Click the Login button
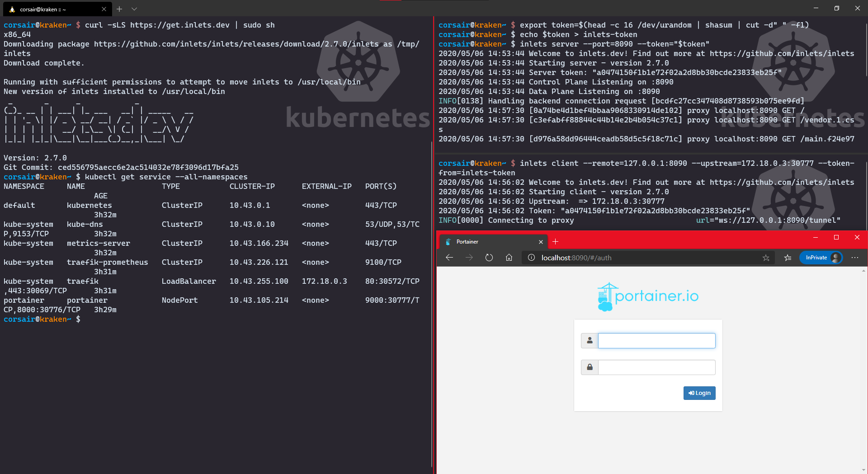 (699, 393)
